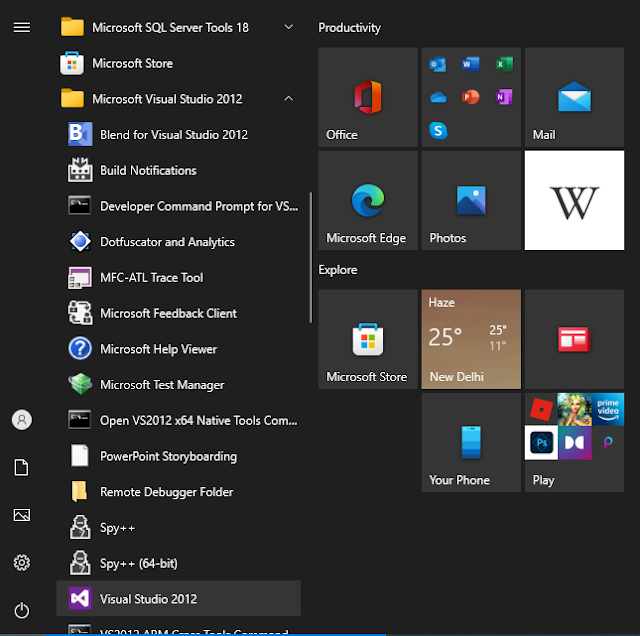Screen dimensions: 640x636
Task: Open PowerPoint Storyboarding
Action: pos(178,456)
